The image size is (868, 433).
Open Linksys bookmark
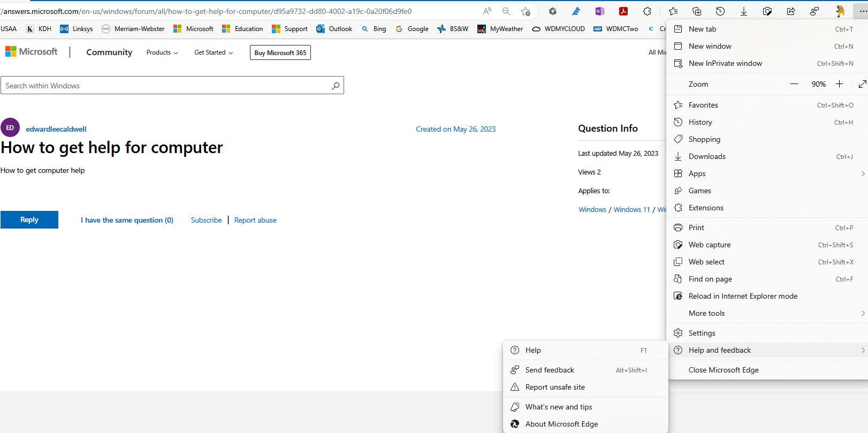point(77,29)
